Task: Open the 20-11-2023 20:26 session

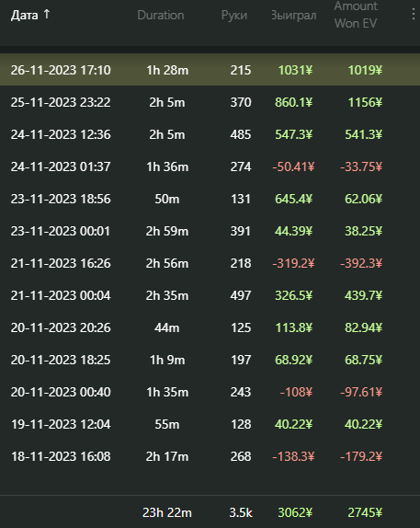Action: (x=210, y=327)
